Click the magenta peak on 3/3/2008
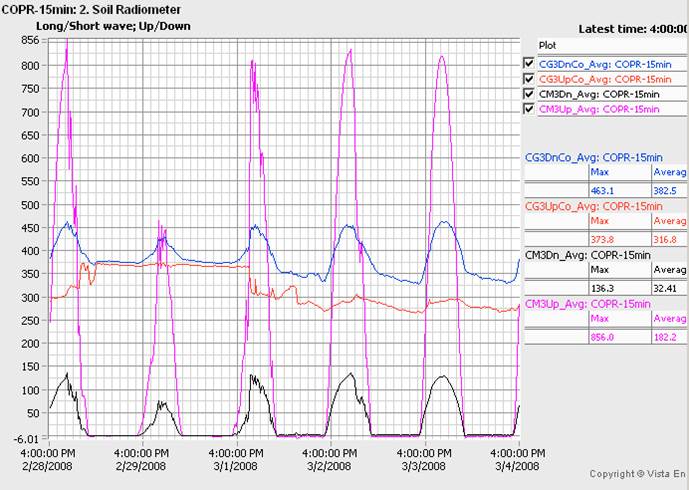Viewport: 689px width, 490px height. tap(442, 56)
